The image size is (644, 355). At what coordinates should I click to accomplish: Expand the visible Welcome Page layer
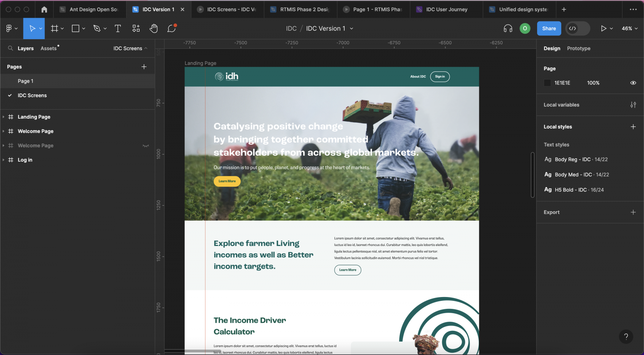pyautogui.click(x=3, y=131)
